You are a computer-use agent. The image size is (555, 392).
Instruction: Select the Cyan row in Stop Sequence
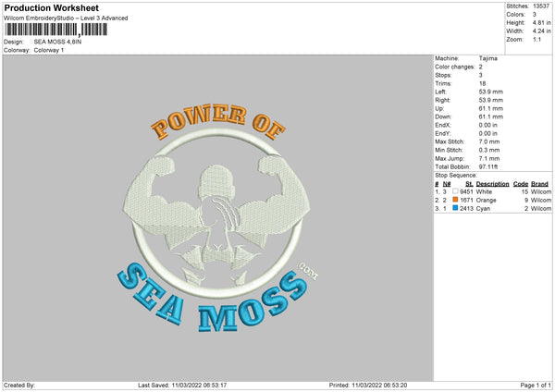point(493,208)
